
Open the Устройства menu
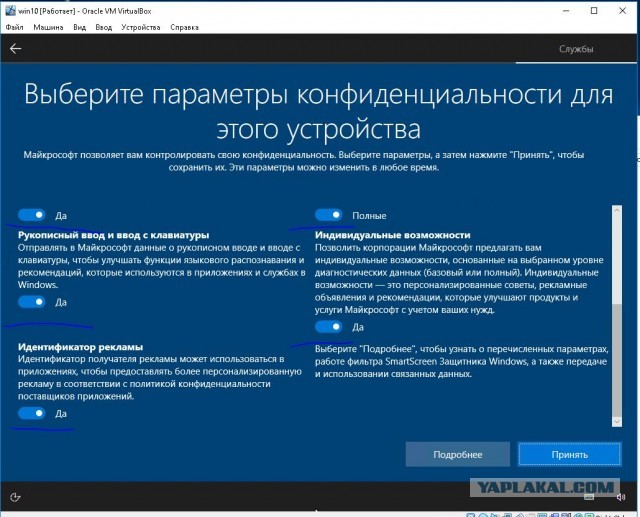pyautogui.click(x=140, y=27)
